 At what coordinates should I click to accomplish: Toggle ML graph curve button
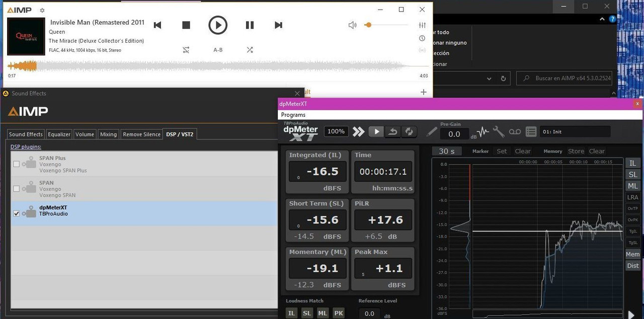[x=633, y=186]
